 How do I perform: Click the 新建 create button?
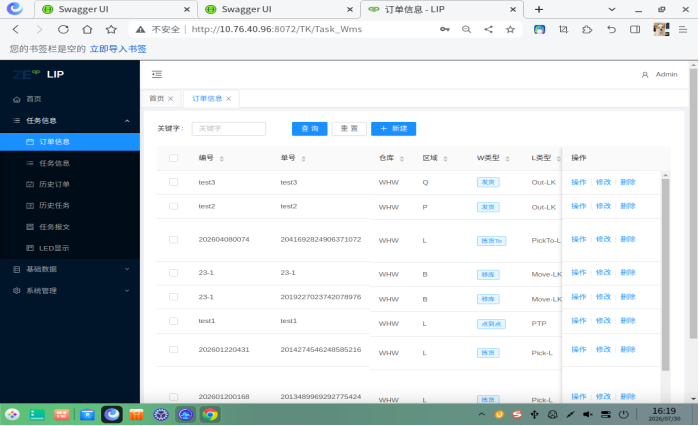393,129
